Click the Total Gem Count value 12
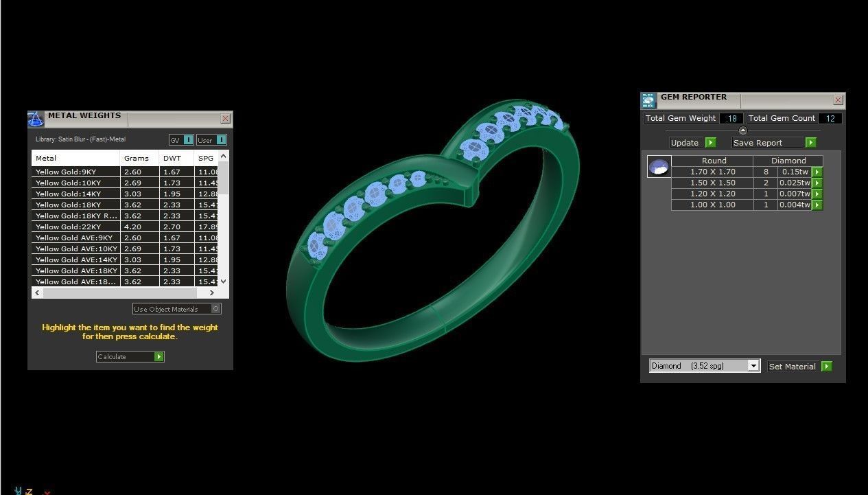The height and width of the screenshot is (495, 868). (830, 118)
